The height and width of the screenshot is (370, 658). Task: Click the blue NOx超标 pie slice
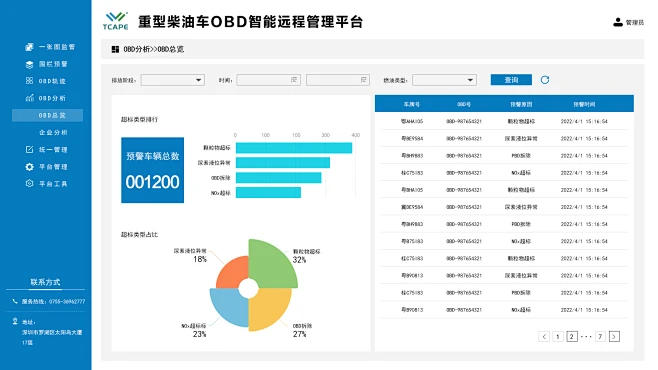pyautogui.click(x=229, y=307)
